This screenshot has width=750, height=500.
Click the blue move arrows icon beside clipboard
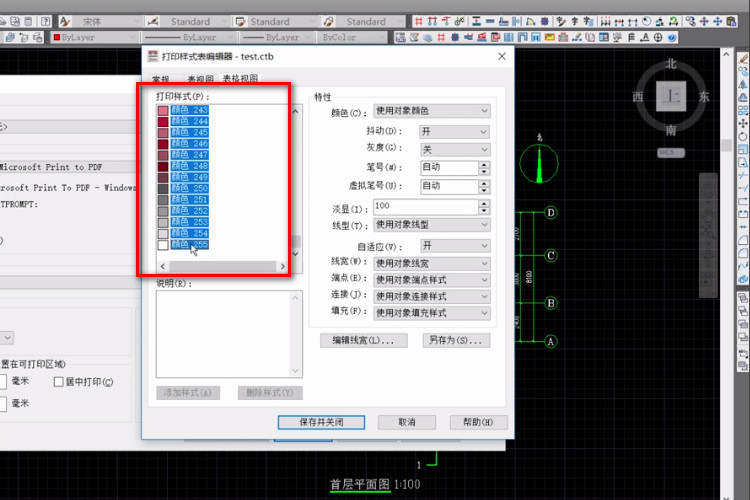717,22
